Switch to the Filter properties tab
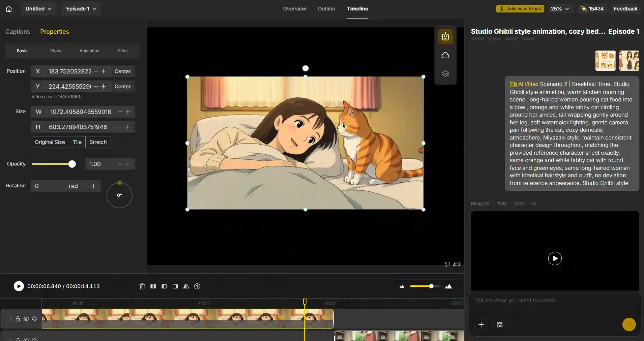Screen dimensions: 644x341 [x=123, y=51]
